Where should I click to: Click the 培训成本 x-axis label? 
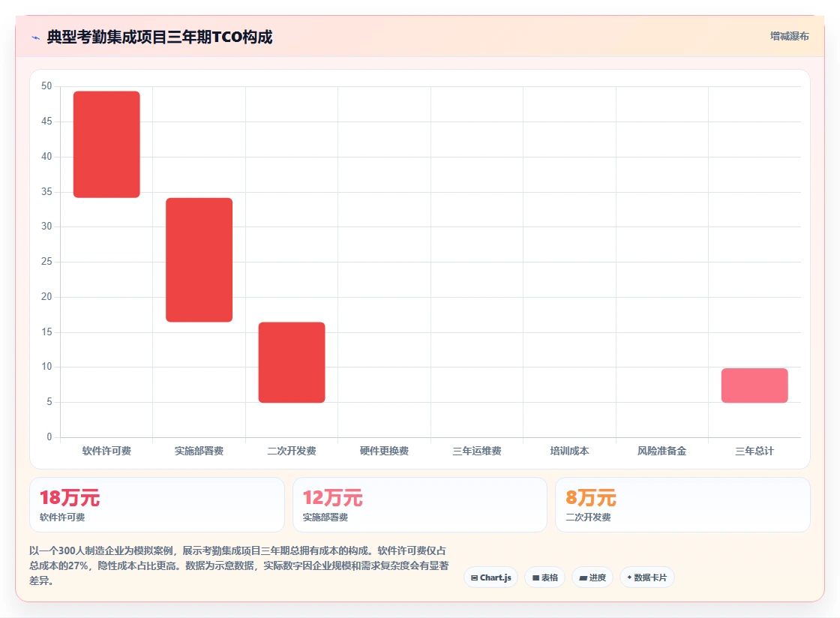(569, 451)
